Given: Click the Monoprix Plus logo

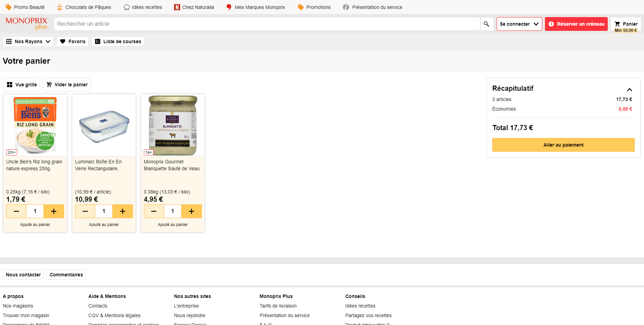Looking at the screenshot, I should pos(27,24).
